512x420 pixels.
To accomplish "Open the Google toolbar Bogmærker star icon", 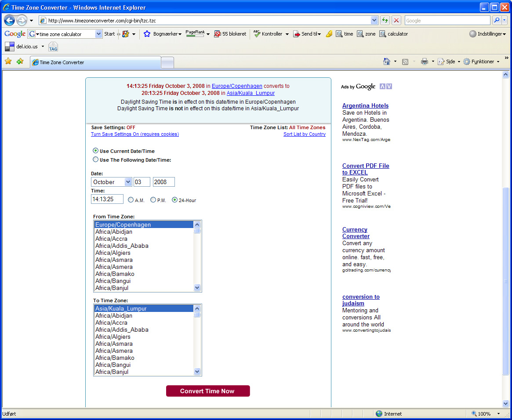I will coord(147,34).
